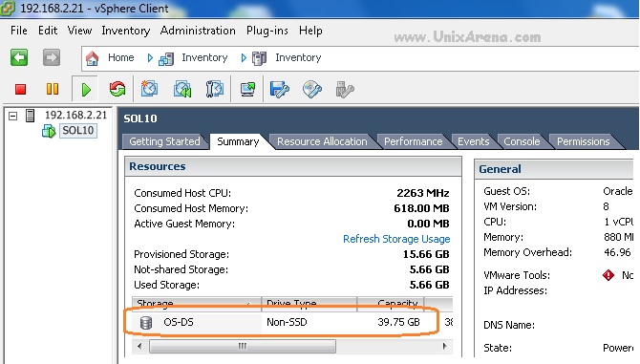Open the View menu

pyautogui.click(x=79, y=31)
